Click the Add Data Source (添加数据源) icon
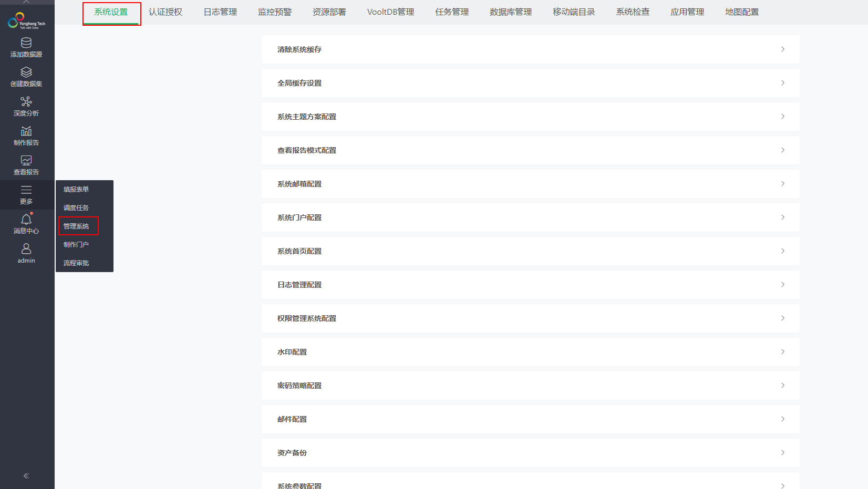Viewport: 868px width, 489px height. [26, 43]
